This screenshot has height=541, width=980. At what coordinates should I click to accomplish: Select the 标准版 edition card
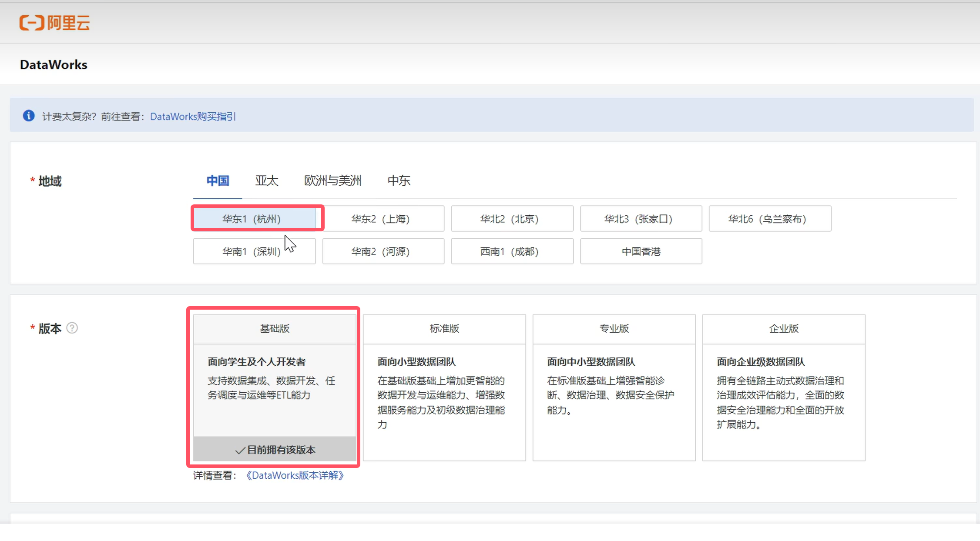point(444,387)
